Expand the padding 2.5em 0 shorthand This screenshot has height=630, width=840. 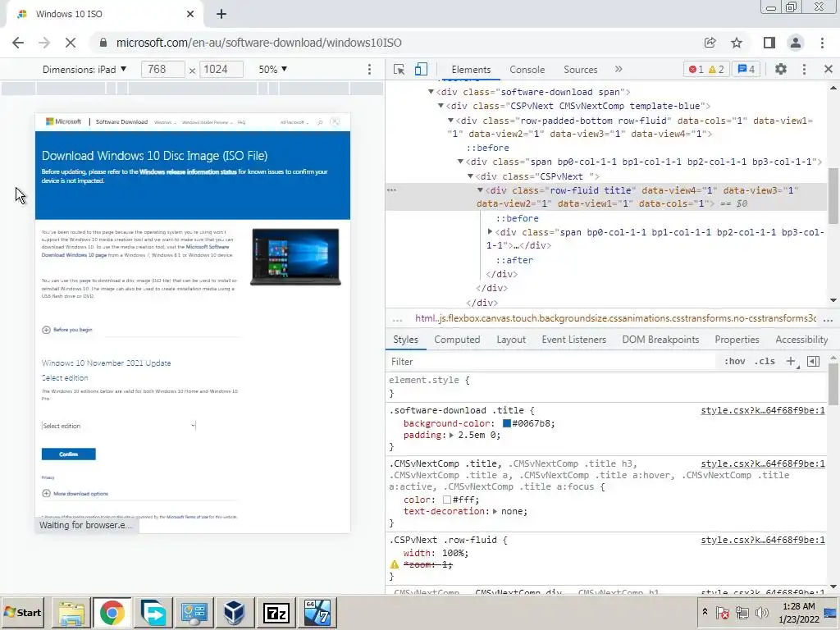pos(452,436)
